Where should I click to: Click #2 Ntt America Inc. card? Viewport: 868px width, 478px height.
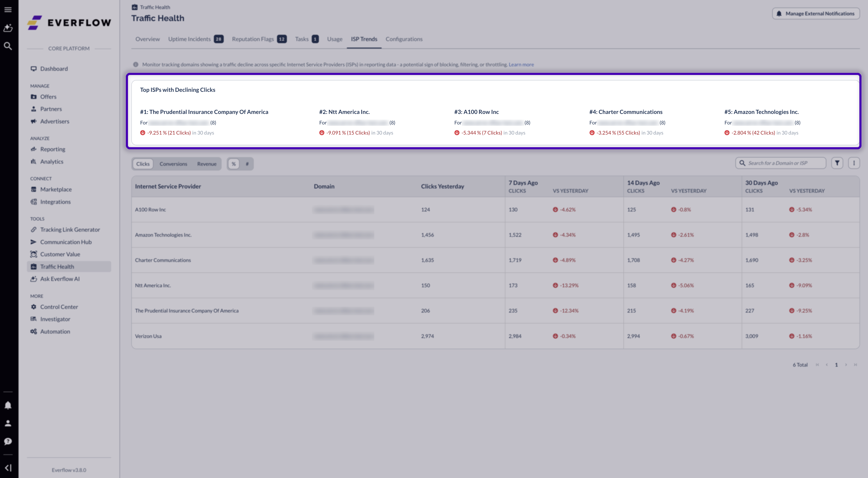click(x=357, y=122)
